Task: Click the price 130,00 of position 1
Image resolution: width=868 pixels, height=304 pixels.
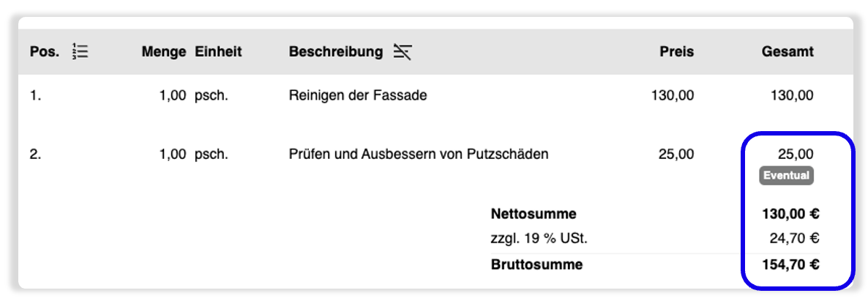Action: [672, 96]
